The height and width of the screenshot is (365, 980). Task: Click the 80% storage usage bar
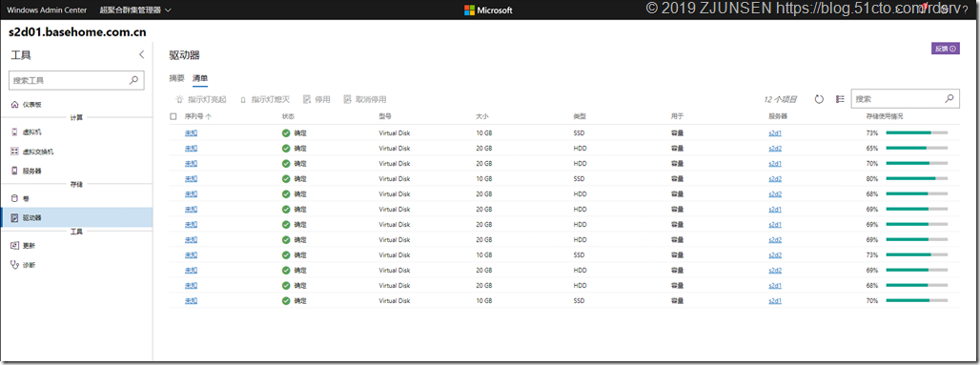916,179
